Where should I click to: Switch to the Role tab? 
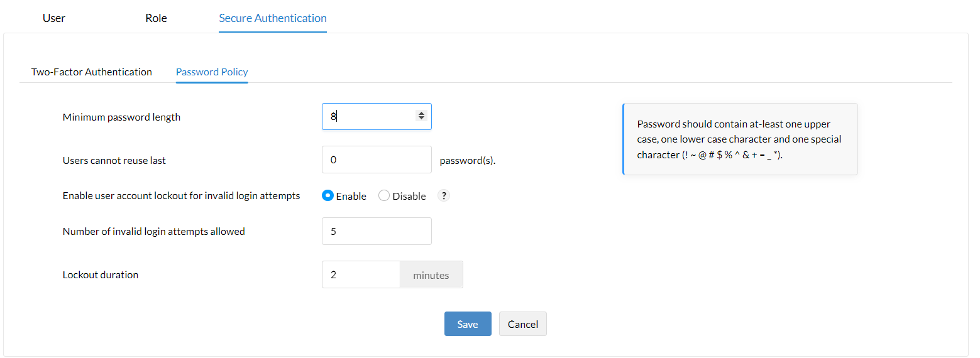tap(156, 18)
